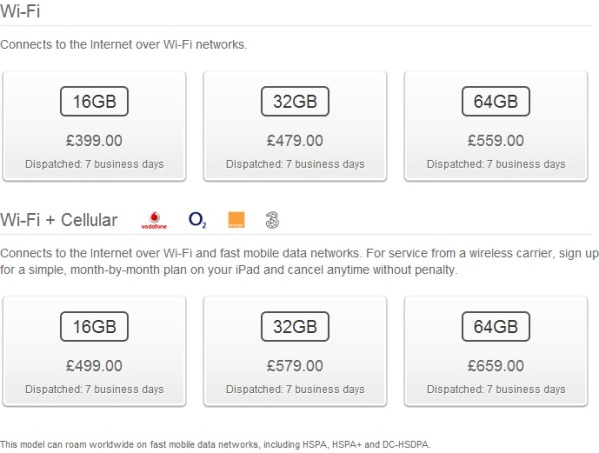The image size is (599, 453).
Task: Click the 32GB badge in the Wi-Fi row
Action: 295,101
